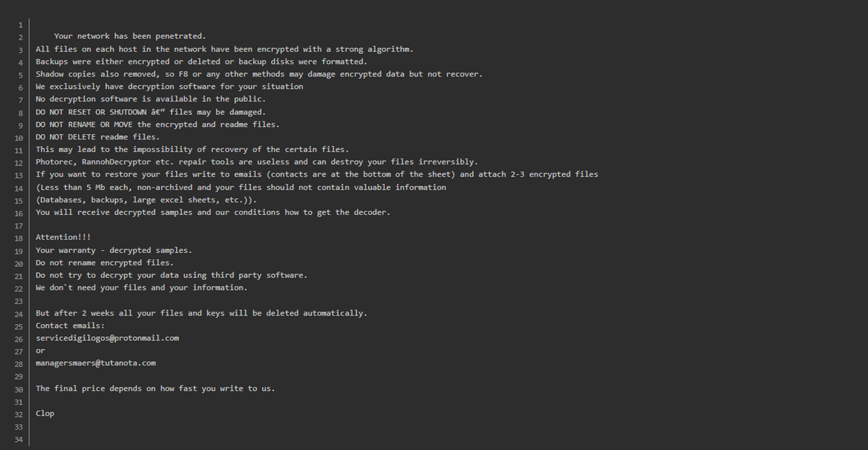Place cursor on "Attention!!!" text
The image size is (868, 450).
(x=63, y=238)
